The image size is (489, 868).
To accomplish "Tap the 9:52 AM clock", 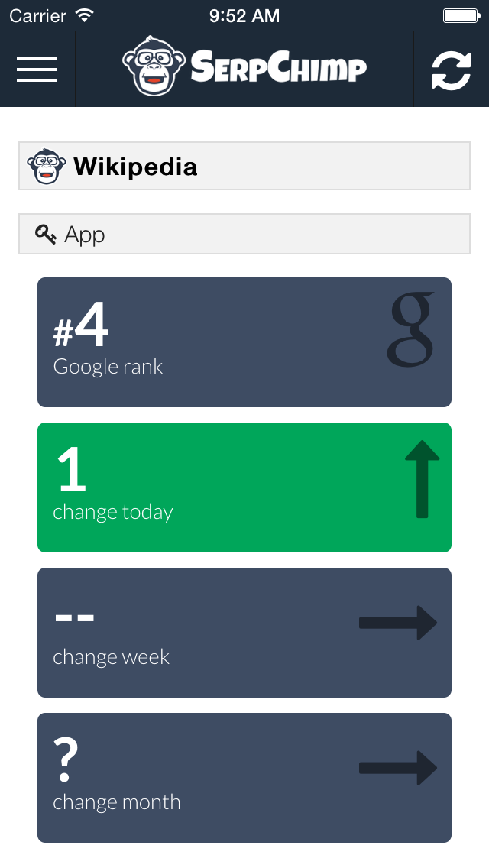I will (244, 15).
